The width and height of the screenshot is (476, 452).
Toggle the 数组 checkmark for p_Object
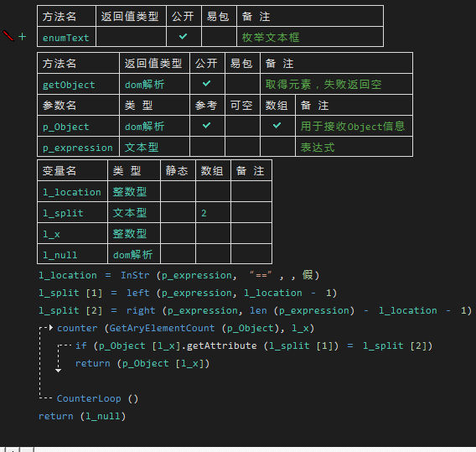click(x=277, y=126)
